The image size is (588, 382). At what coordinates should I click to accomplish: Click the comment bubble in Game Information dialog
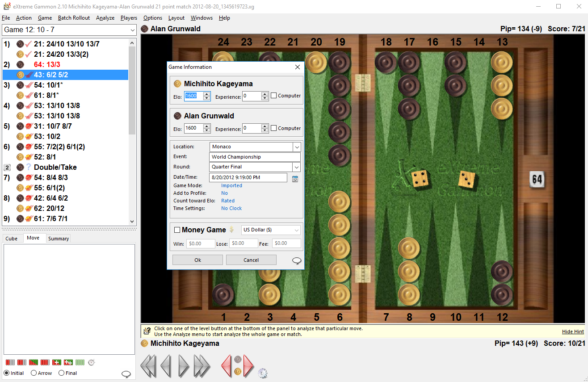point(296,261)
